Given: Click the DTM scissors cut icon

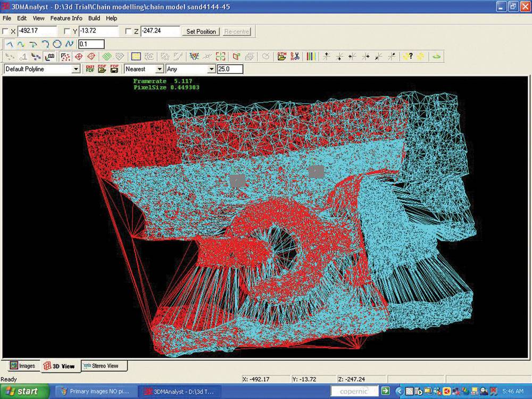Looking at the screenshot, I should [295, 56].
